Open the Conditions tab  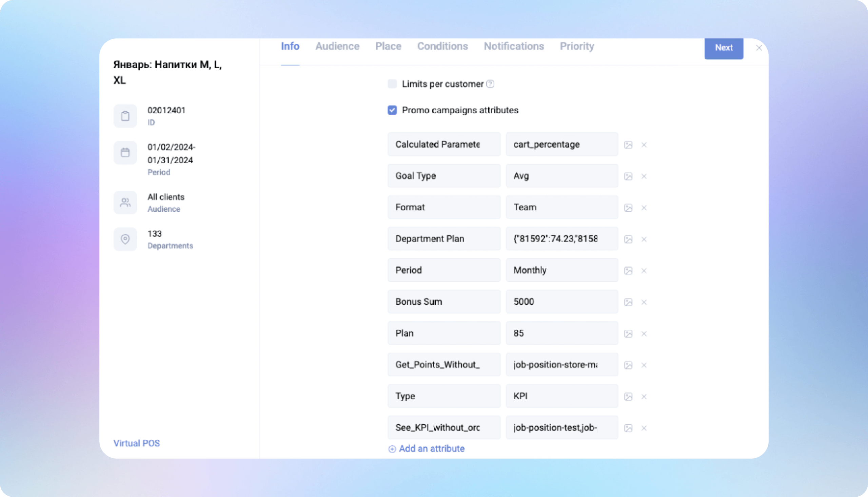[x=442, y=46]
